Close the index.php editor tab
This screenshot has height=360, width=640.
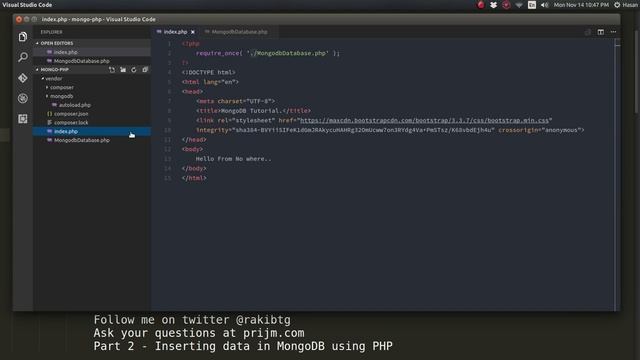[x=193, y=32]
